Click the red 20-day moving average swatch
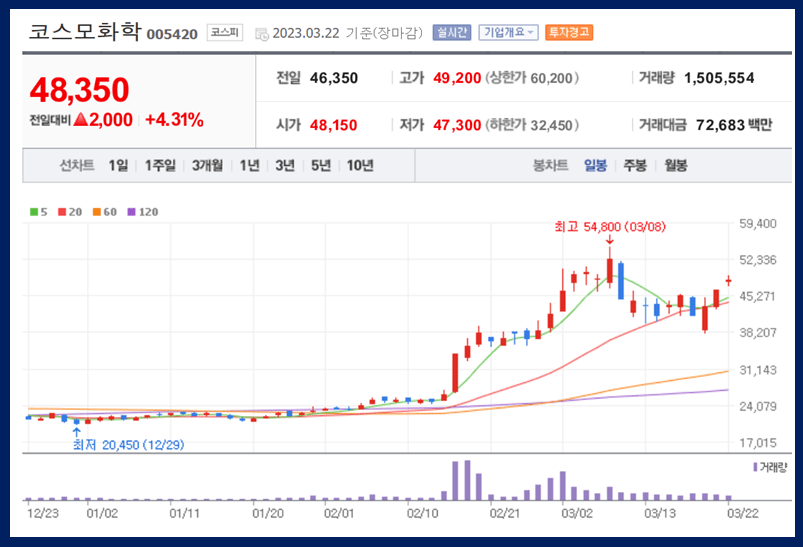 (x=62, y=212)
